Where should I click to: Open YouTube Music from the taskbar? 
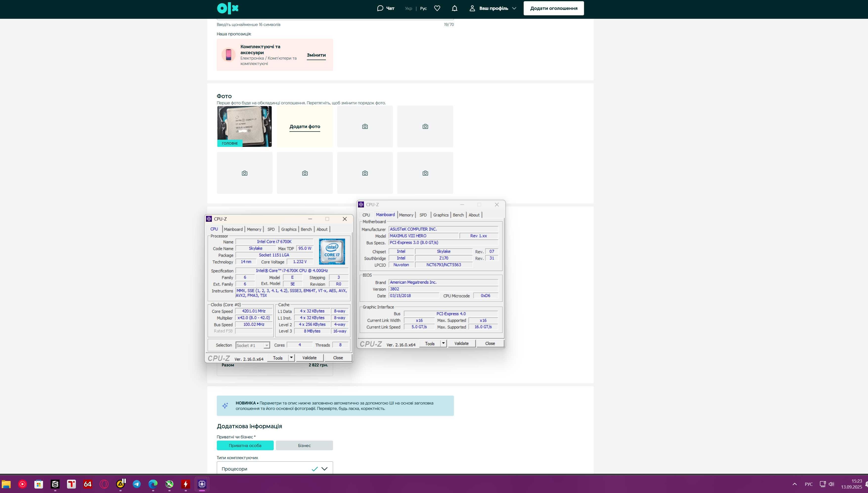[x=22, y=484]
